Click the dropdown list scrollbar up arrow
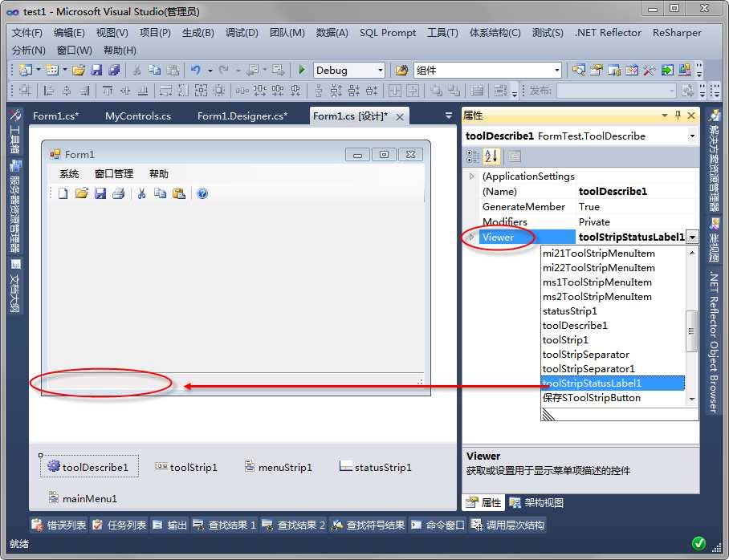Screen dimensions: 729x560 pyautogui.click(x=692, y=253)
